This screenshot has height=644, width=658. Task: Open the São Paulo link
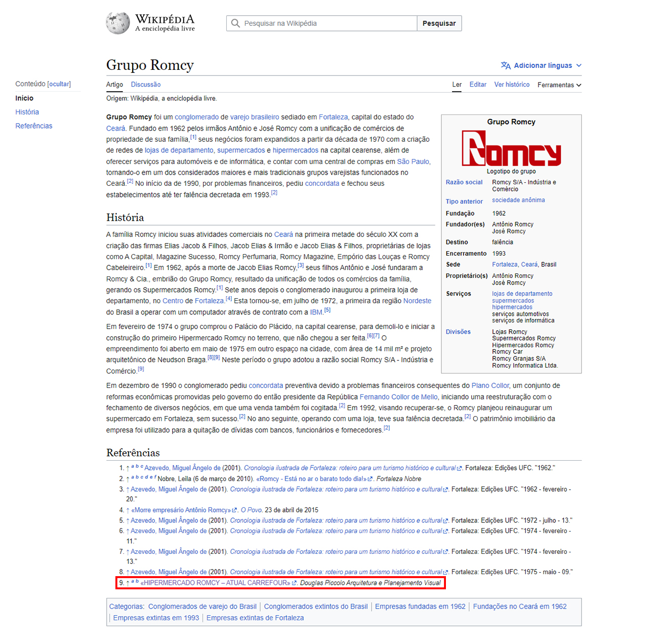tap(413, 162)
